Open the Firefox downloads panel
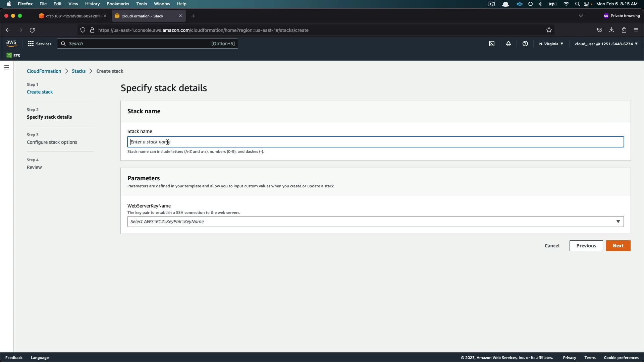Viewport: 644px width, 362px height. [x=612, y=30]
